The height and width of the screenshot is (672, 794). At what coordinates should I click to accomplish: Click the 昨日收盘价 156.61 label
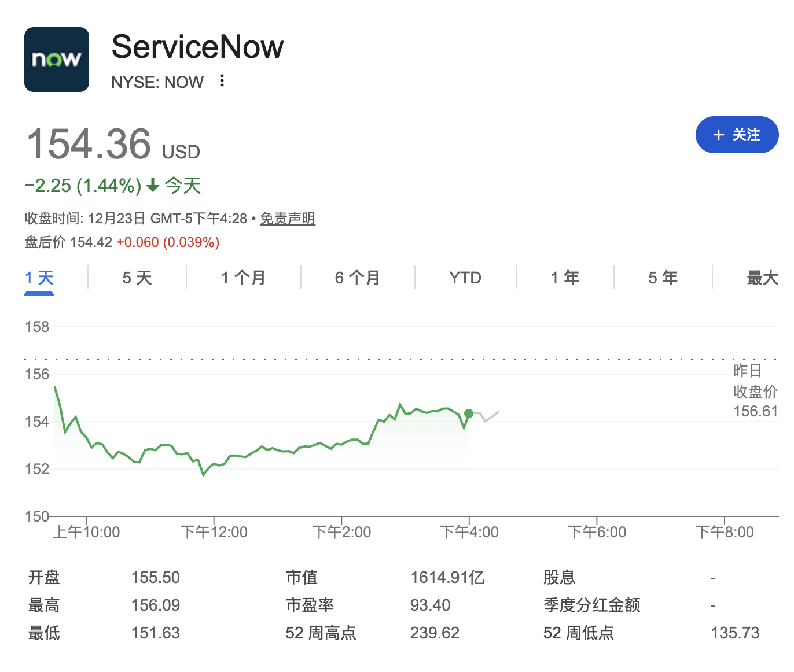755,391
